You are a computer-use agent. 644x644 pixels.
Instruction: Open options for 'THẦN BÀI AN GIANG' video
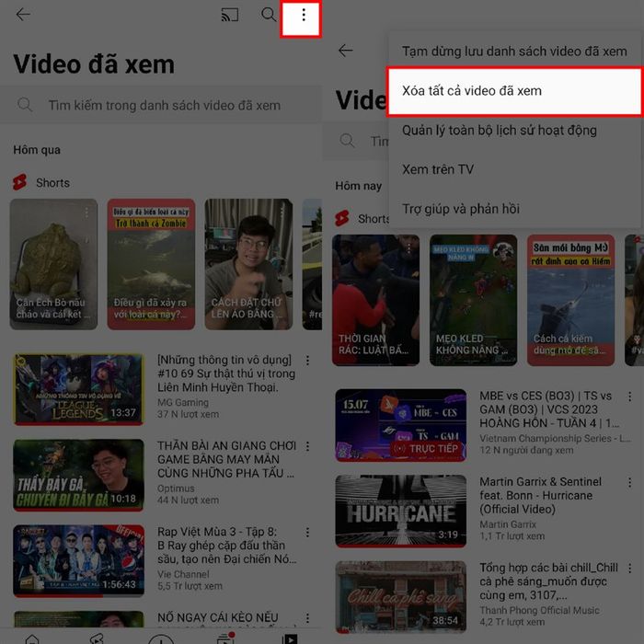[307, 446]
